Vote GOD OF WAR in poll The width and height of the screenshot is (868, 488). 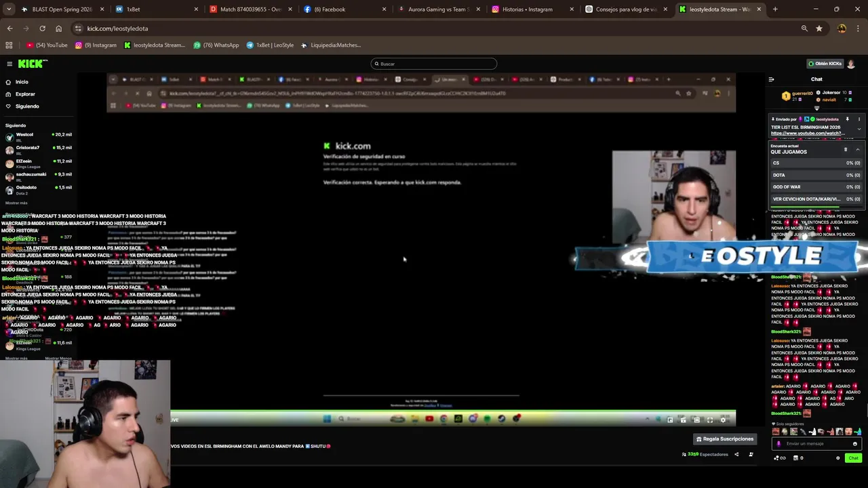816,187
